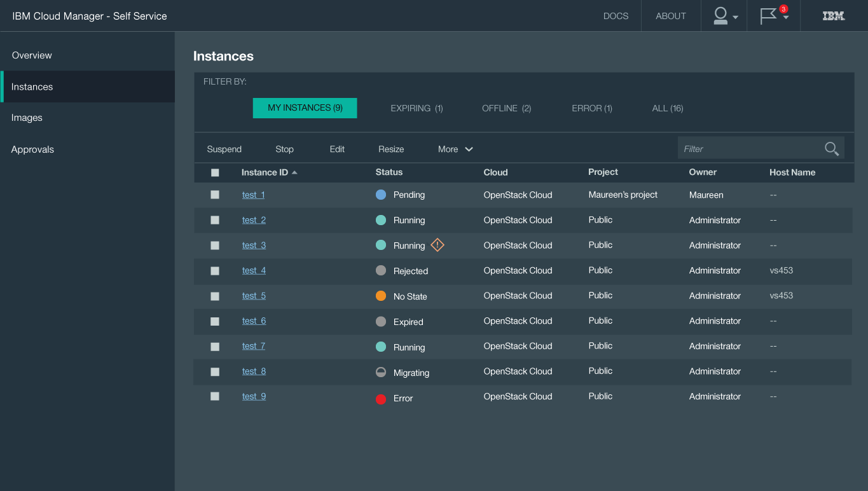Click the Suspend action
Viewport: 868px width, 491px height.
[224, 149]
